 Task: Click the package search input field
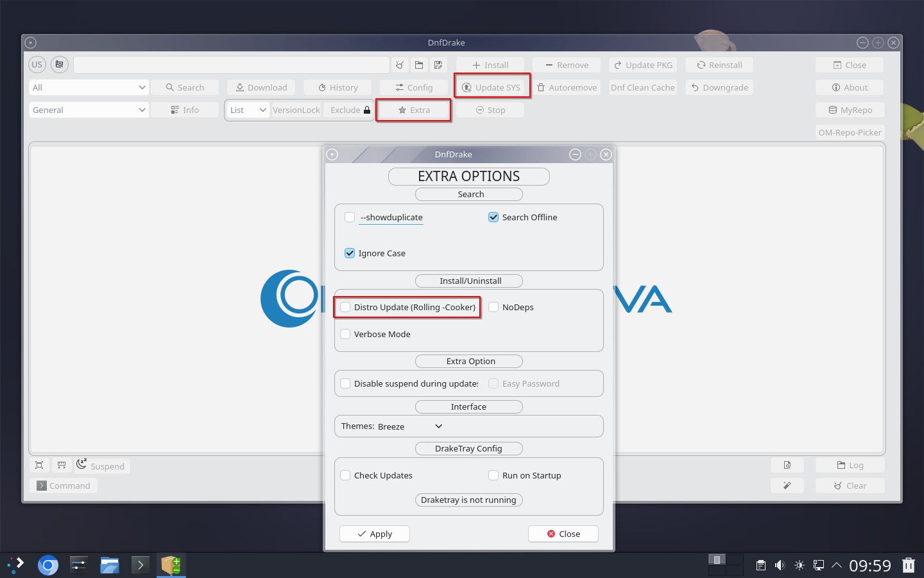(x=232, y=65)
